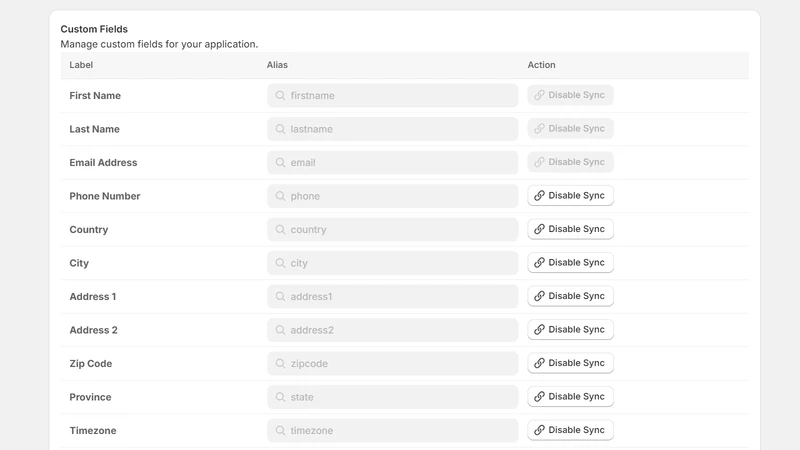800x450 pixels.
Task: Click the Alias column header
Action: tap(277, 65)
